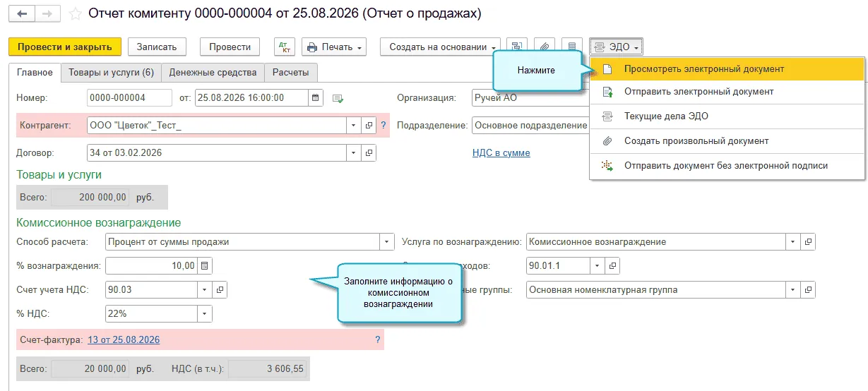Open the Контрагент record with its open button
This screenshot has width=868, height=391.
[369, 126]
